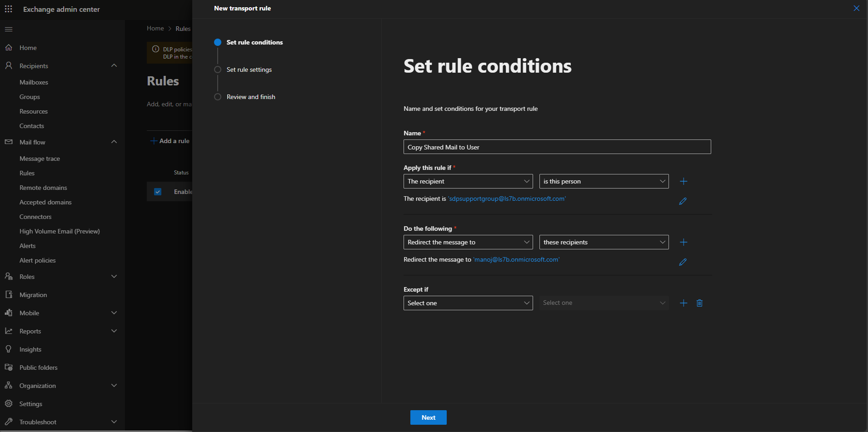Select the 'Set rule settings' step

click(x=249, y=70)
